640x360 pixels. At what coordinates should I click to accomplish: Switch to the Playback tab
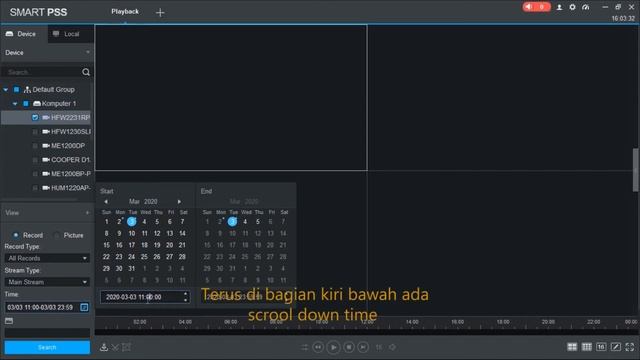pos(125,11)
